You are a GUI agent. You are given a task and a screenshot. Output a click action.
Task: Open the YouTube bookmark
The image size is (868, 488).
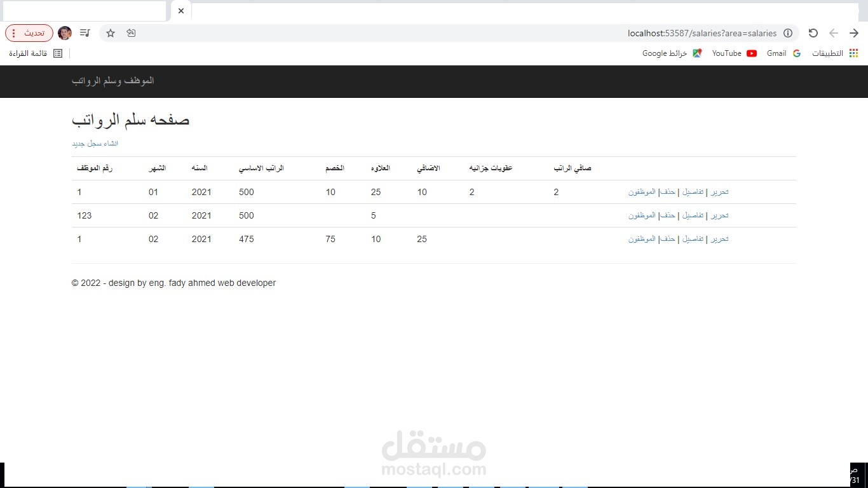pyautogui.click(x=734, y=53)
